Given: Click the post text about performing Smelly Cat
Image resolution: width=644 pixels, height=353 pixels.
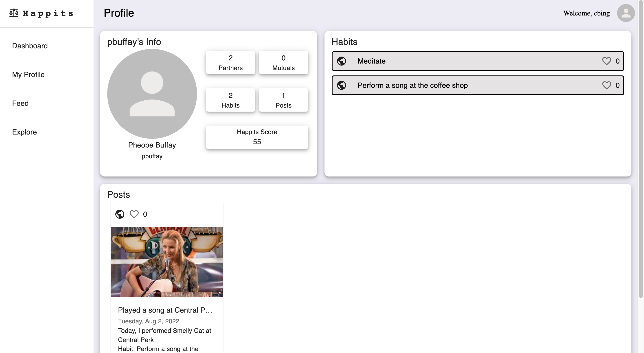Looking at the screenshot, I should click(x=164, y=335).
